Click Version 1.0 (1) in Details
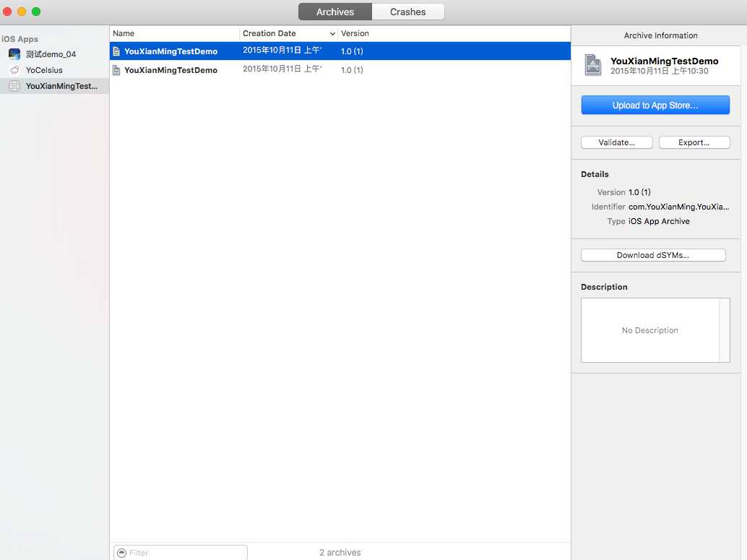The image size is (747, 560). pos(639,192)
